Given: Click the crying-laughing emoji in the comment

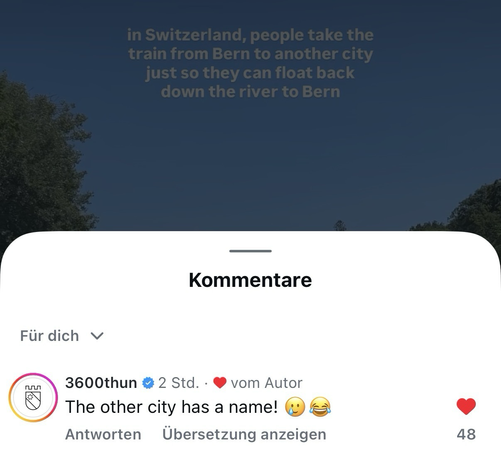Looking at the screenshot, I should pos(320,407).
